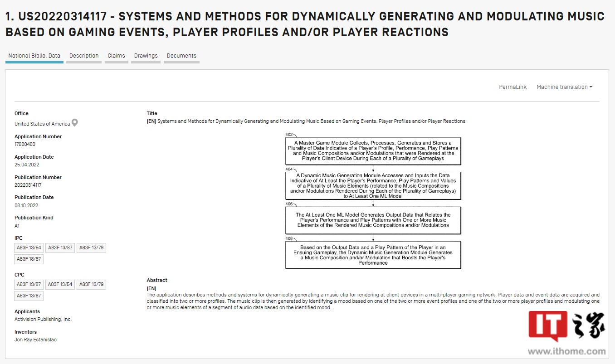Click the IPC section label
615x364 pixels.
point(19,238)
